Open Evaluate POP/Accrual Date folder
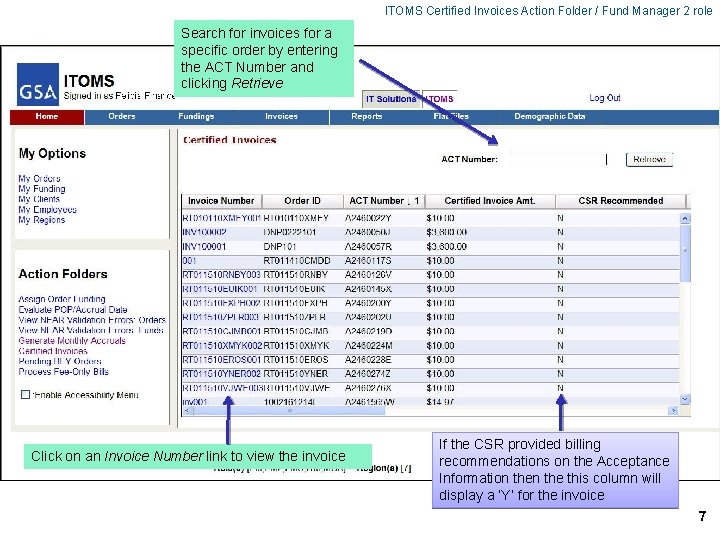Image resolution: width=720 pixels, height=540 pixels. coord(73,309)
